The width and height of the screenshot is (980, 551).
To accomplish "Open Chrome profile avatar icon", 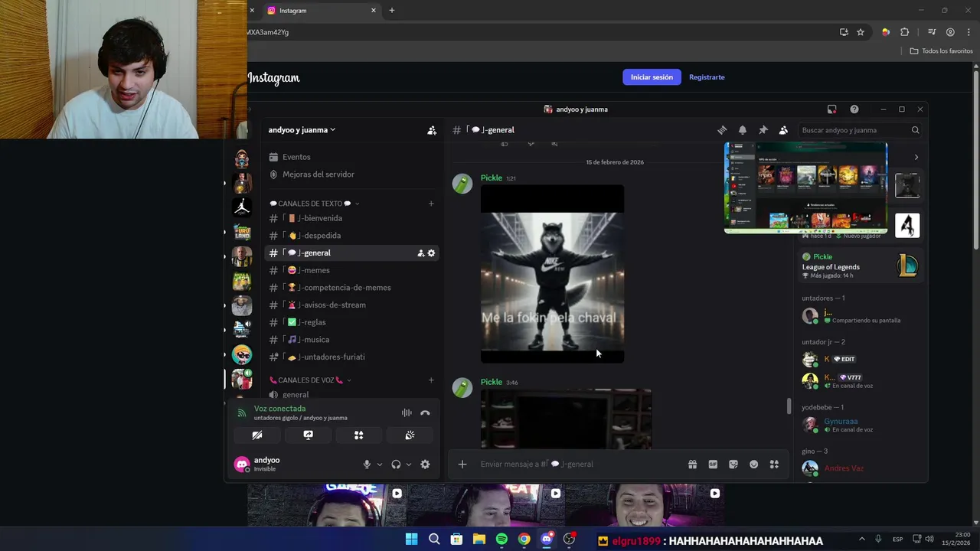I will 950,32.
